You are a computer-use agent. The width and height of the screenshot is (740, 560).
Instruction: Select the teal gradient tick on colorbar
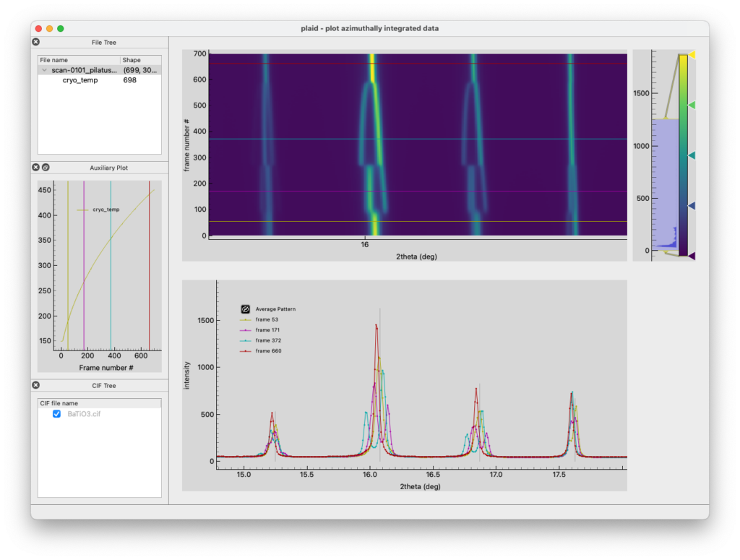point(692,155)
